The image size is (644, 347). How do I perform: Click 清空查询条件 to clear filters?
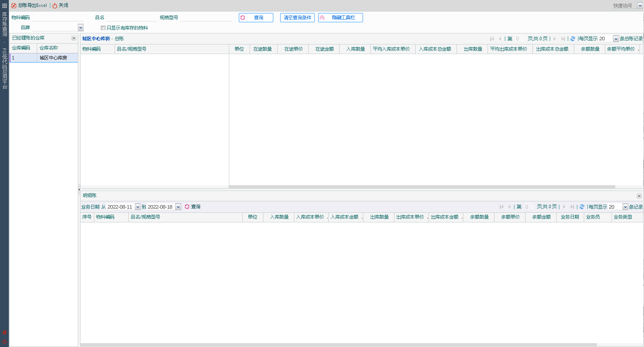pos(297,18)
